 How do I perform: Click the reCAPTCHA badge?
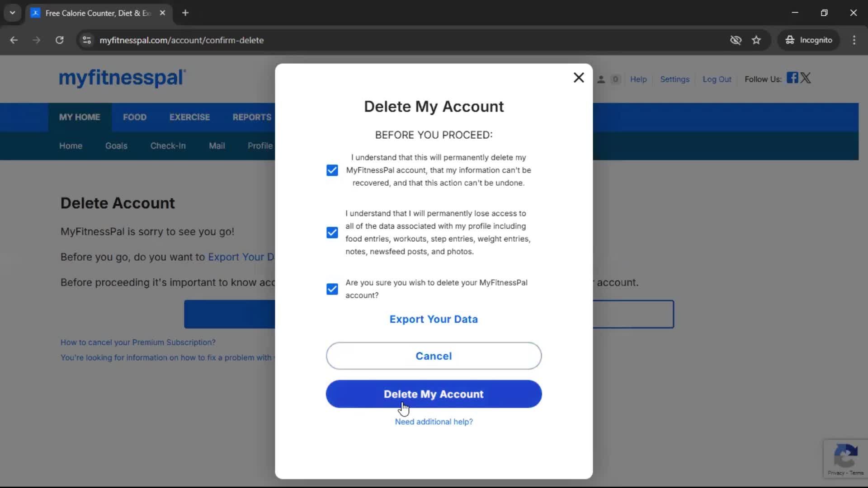pyautogui.click(x=845, y=459)
